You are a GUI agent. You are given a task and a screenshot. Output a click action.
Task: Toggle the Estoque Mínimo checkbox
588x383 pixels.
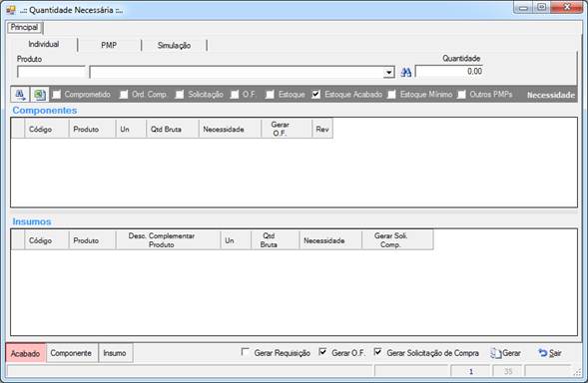point(392,95)
